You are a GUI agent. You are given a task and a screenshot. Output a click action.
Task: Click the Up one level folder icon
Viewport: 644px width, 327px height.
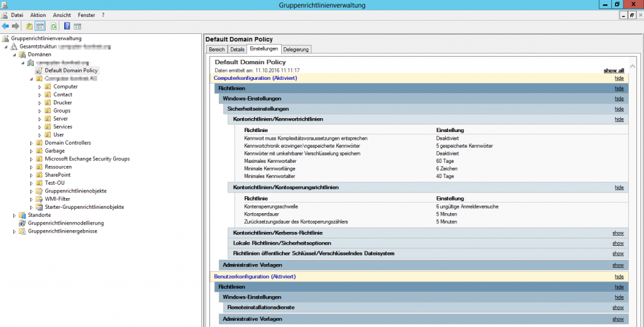point(29,26)
